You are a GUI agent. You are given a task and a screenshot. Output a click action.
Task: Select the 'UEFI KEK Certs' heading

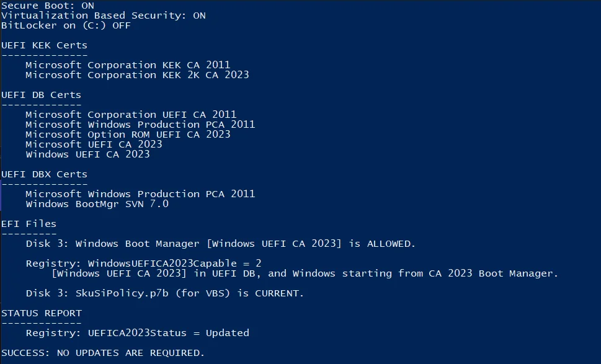pyautogui.click(x=44, y=45)
